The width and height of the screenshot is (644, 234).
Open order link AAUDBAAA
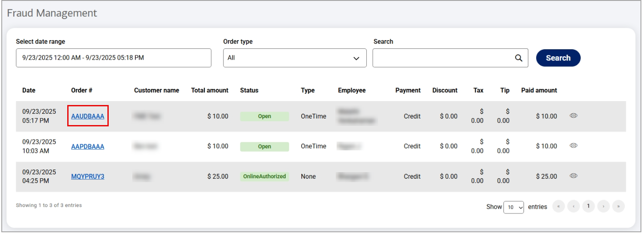click(88, 116)
